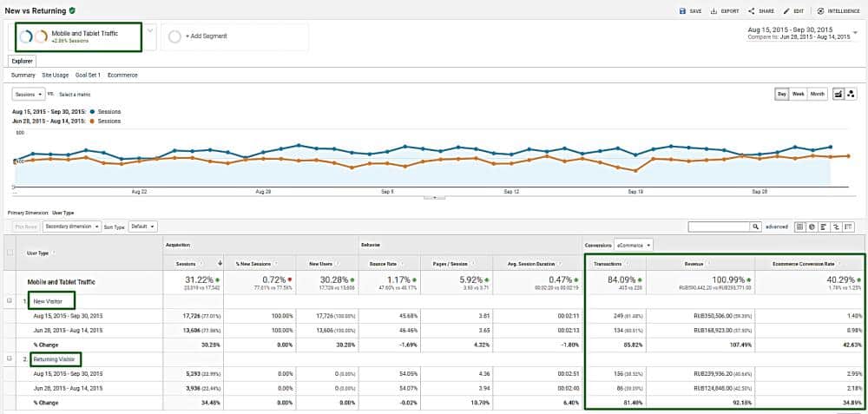Switch to the Site Usage sub-tab

pyautogui.click(x=56, y=75)
